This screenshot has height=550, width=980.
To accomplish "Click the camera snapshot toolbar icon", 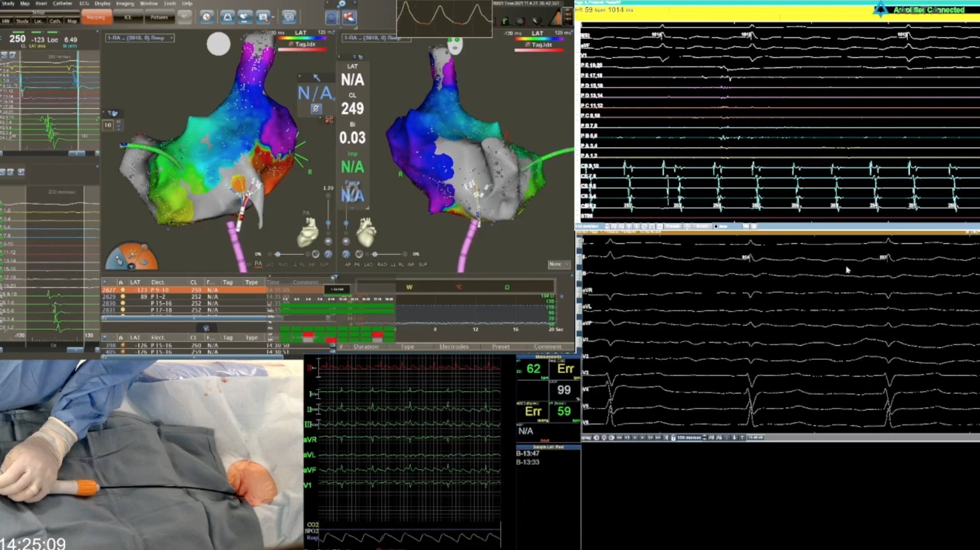I will point(263,17).
